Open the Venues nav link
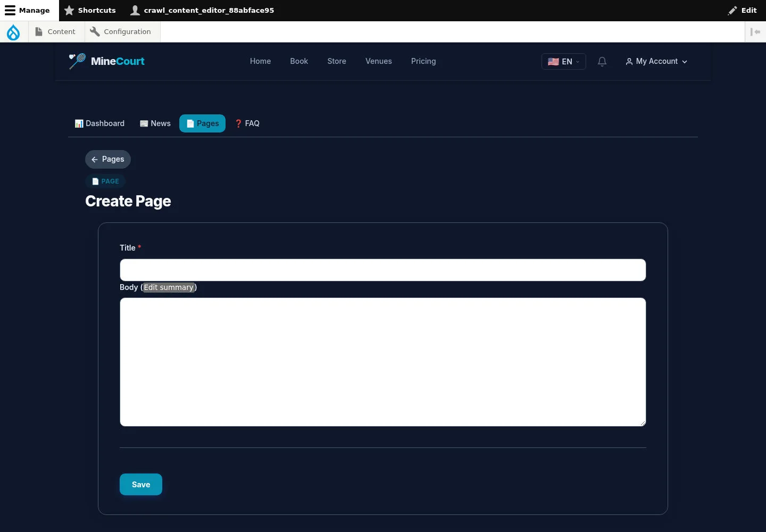This screenshot has width=766, height=532. point(379,61)
